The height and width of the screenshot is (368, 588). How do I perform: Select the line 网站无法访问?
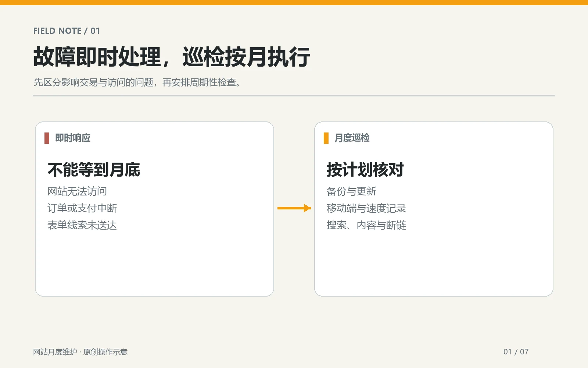coord(77,191)
